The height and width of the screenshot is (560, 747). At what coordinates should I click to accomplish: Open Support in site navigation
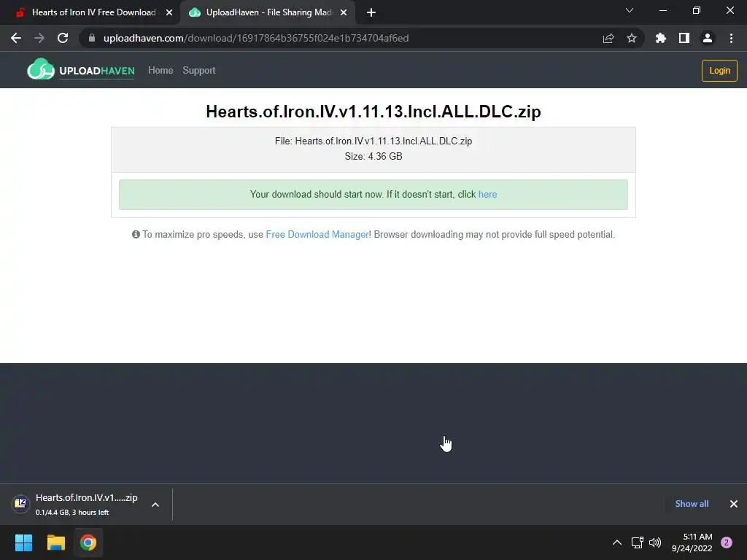[x=199, y=71]
